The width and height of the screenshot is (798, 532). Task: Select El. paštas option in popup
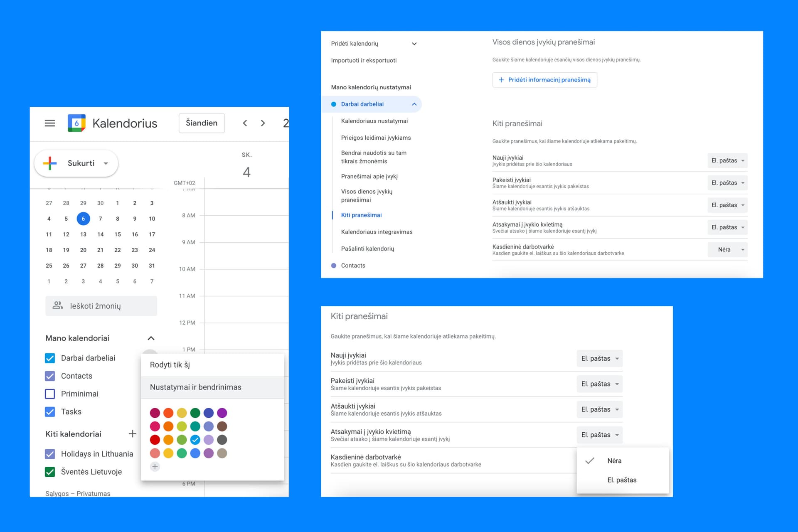622,480
